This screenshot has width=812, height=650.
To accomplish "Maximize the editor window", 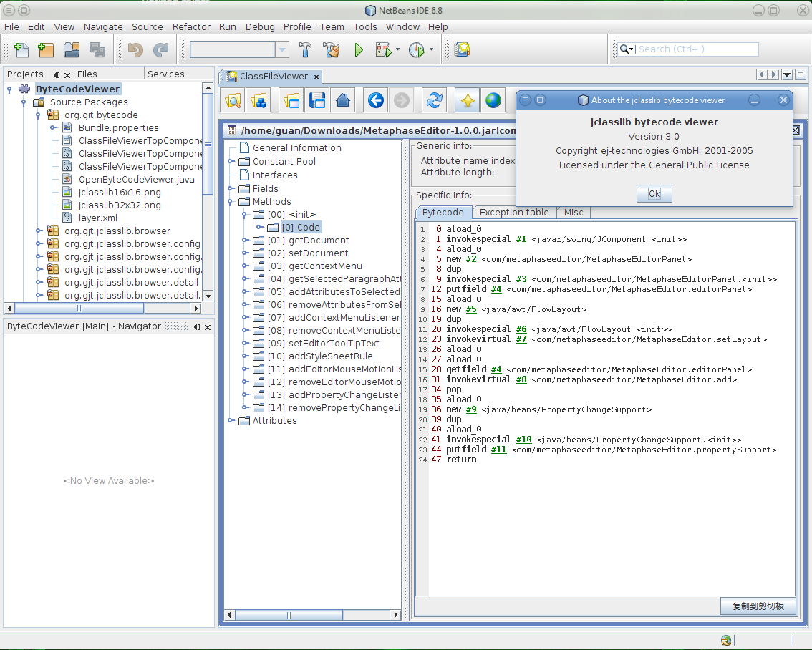I will 801,74.
